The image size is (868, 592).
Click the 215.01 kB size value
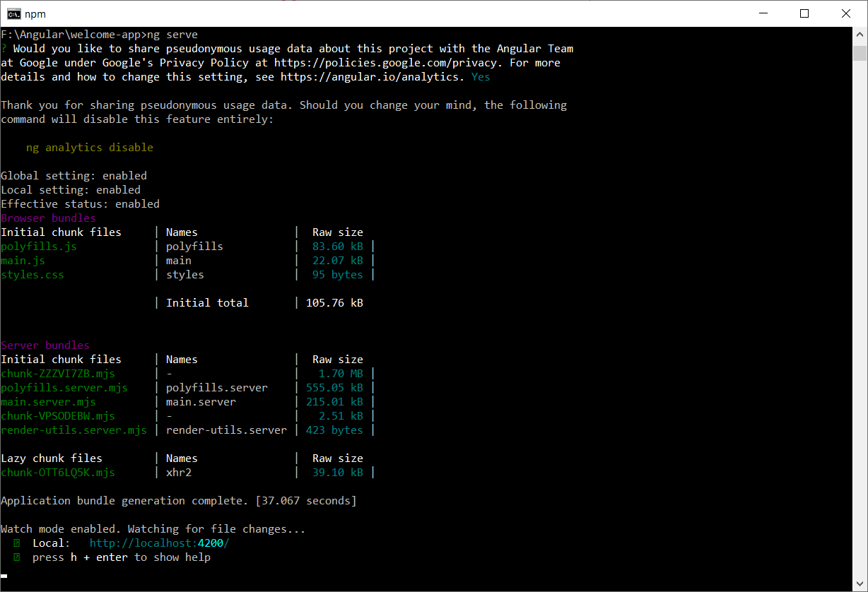pos(335,402)
